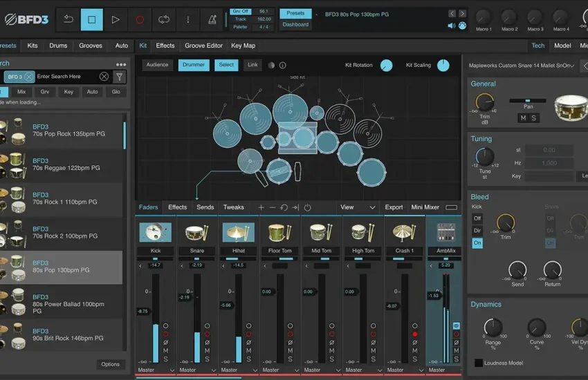588x380 pixels.
Task: Open Mapleworks Custom Snare drum selector dropdown
Action: [522, 66]
